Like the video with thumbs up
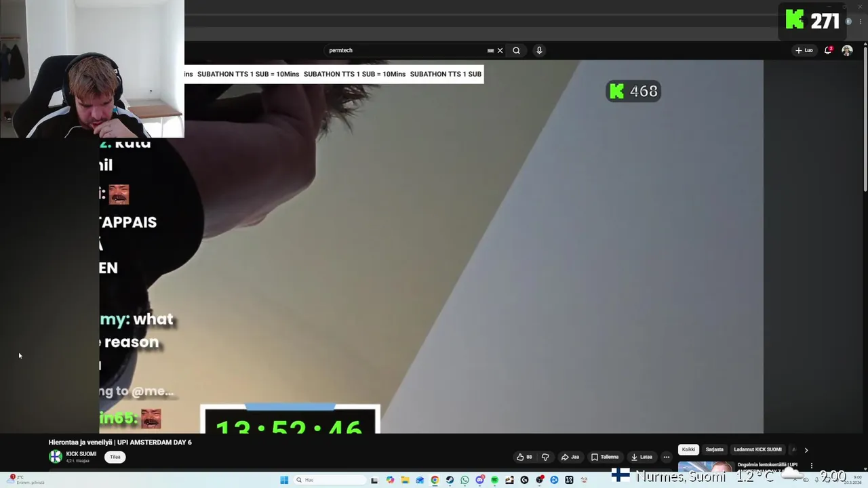Viewport: 868px width, 488px height. (x=524, y=457)
